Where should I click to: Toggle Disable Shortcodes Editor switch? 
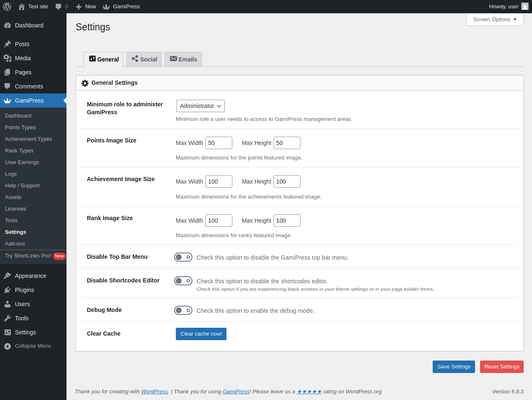183,281
